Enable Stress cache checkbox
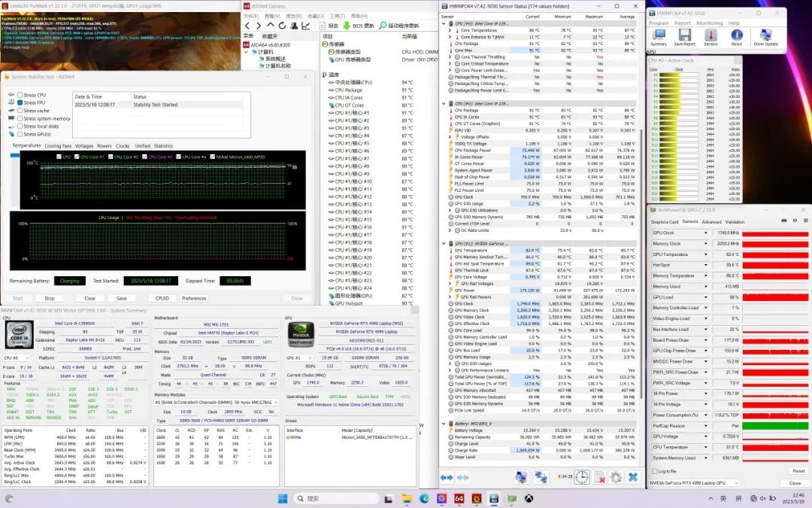812x508 pixels. point(20,111)
